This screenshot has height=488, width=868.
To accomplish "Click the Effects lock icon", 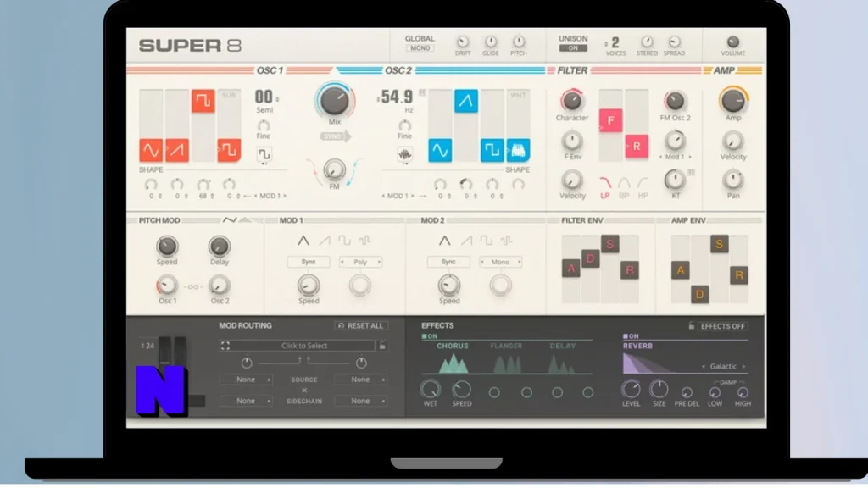I will point(692,326).
